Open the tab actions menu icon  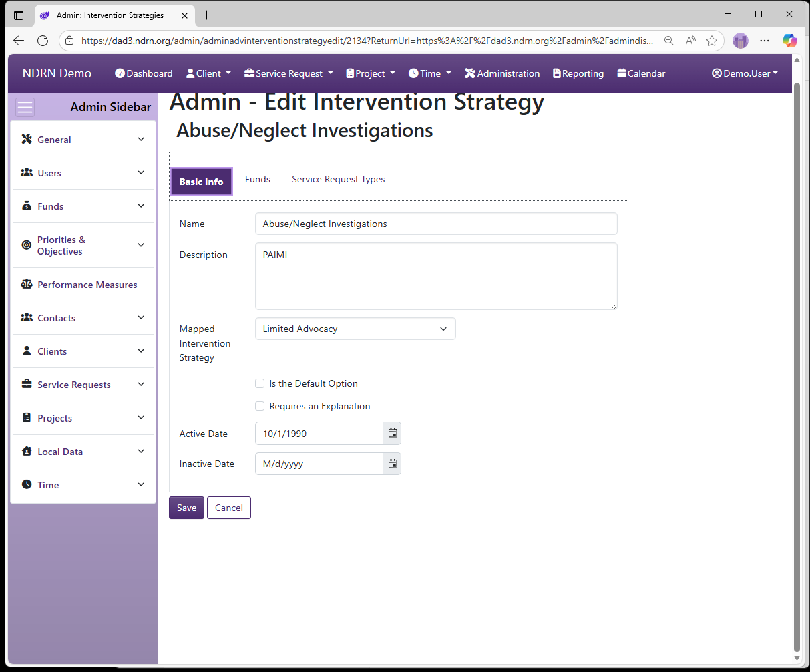click(x=19, y=15)
